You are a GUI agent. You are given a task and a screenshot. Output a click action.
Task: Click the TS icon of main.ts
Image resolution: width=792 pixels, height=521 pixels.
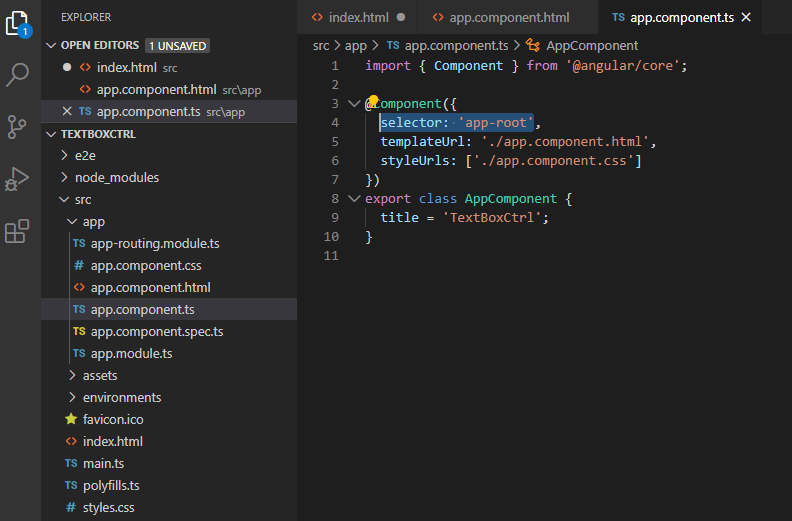71,463
